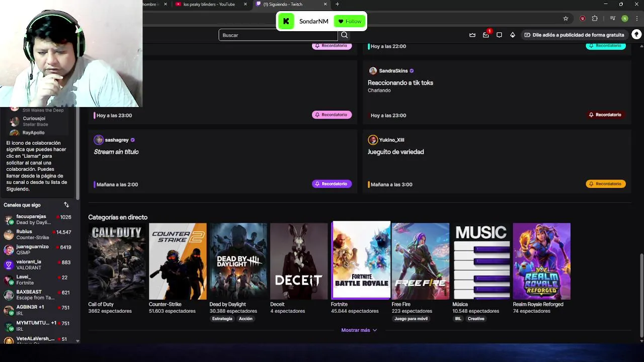Viewport: 644px width, 362px height.
Task: Click sashagrey verified badge
Action: (133, 140)
